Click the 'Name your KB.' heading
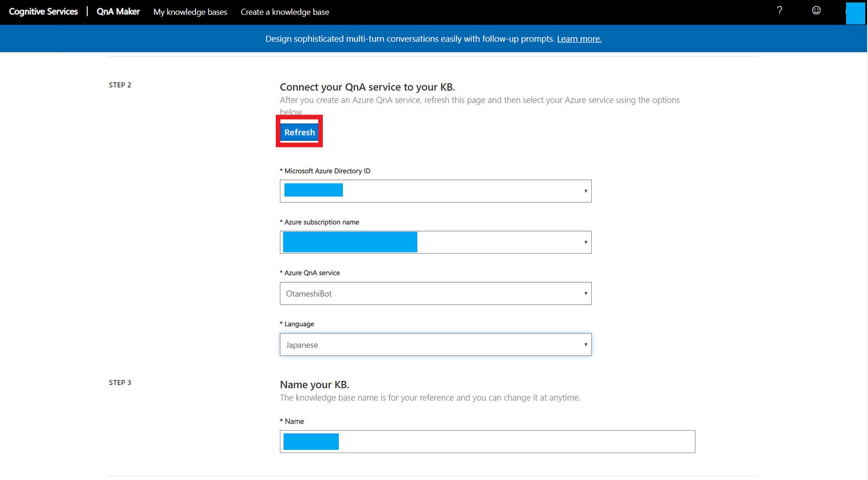The image size is (868, 480). (x=314, y=385)
